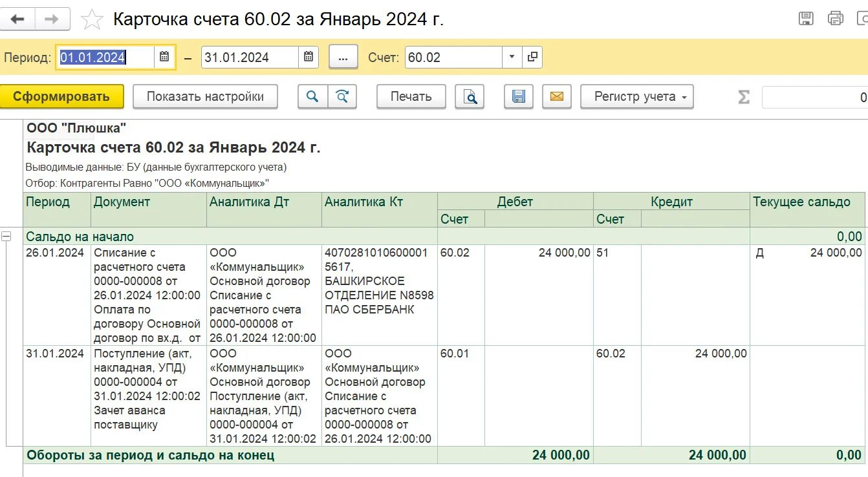Viewport: 868px width, 477px height.
Task: Click the magnifier search icon in toolbar
Action: 312,97
